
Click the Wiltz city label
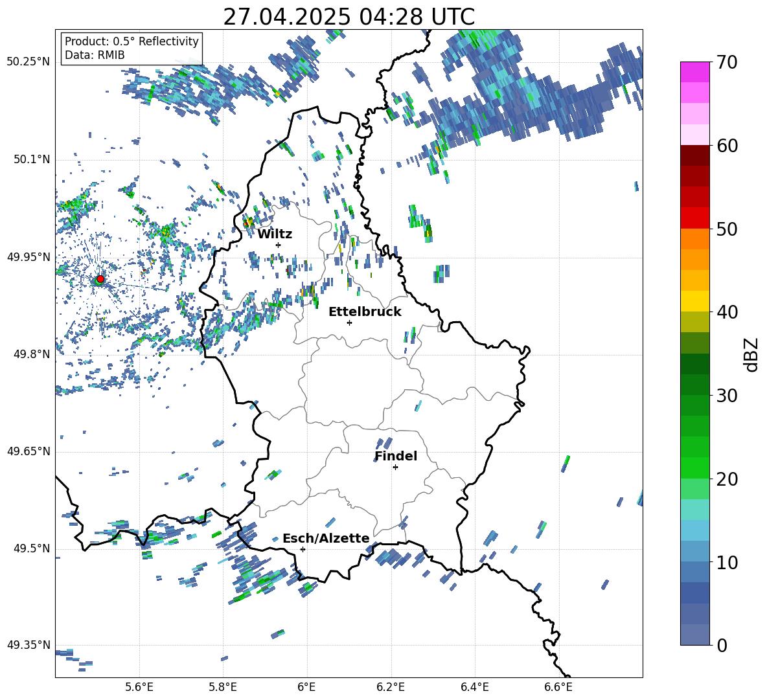275,234
